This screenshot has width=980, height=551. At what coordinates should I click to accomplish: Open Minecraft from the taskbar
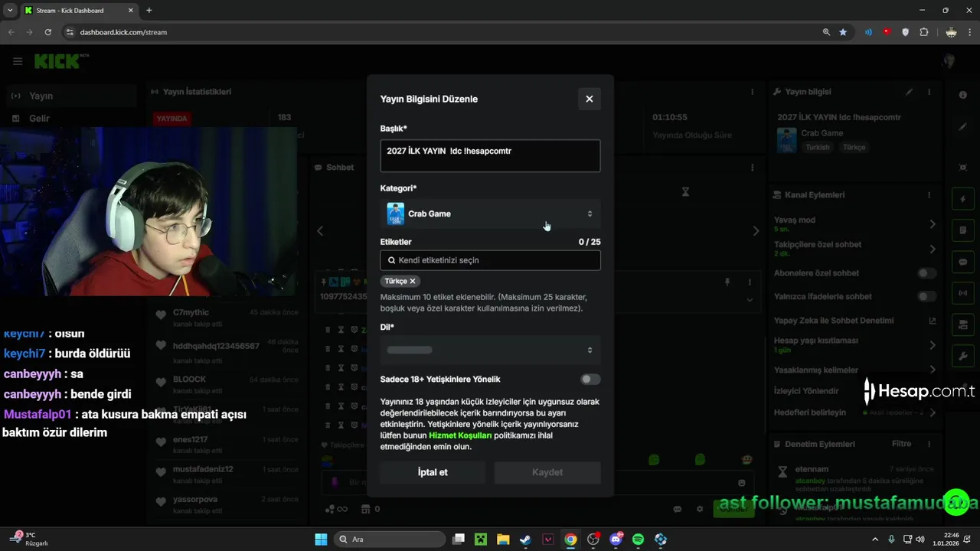coord(480,540)
